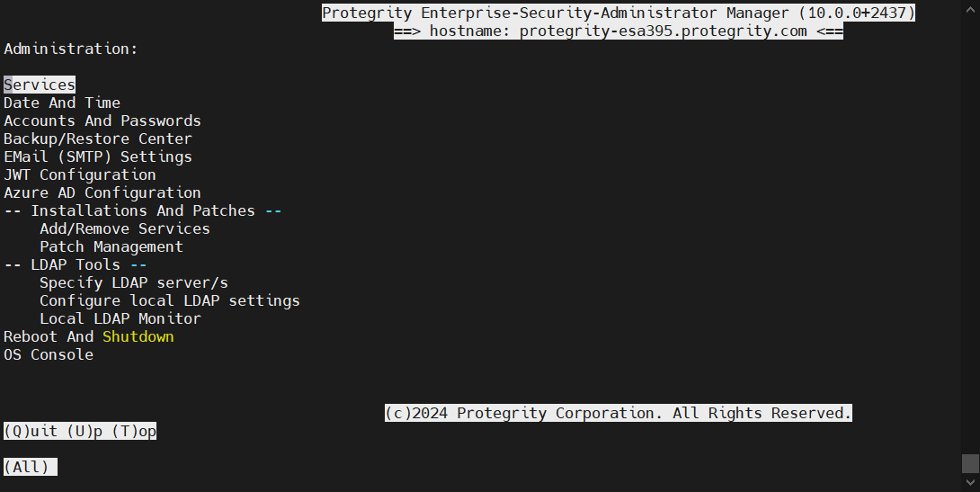Open Azure AD Configuration
The height and width of the screenshot is (492, 980).
click(102, 192)
